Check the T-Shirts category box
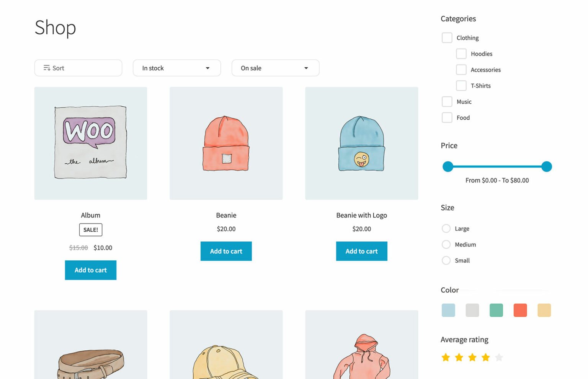Viewport: 588px width, 379px height. click(461, 85)
